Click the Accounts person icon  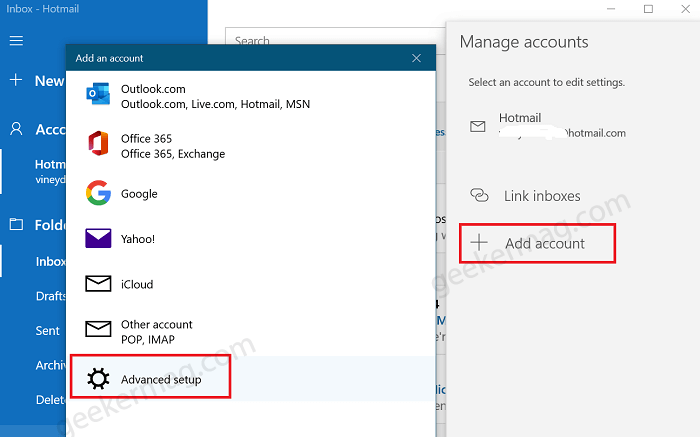(x=16, y=129)
